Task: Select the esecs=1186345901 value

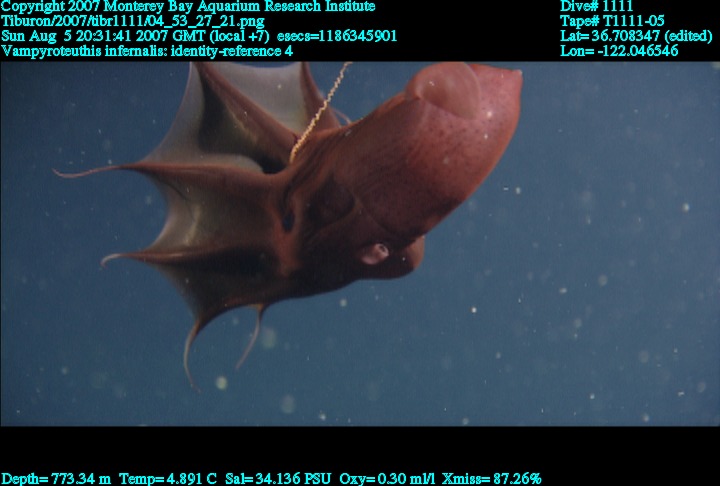Action: 340,36
